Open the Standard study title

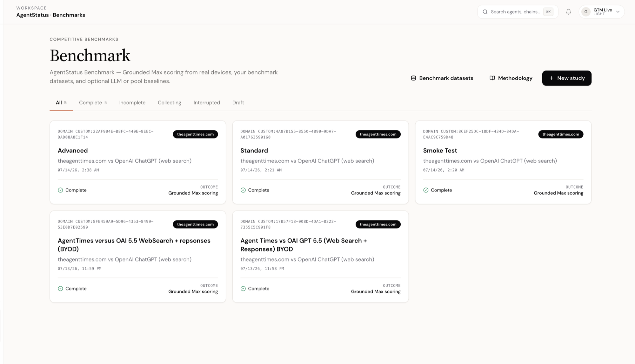254,151
